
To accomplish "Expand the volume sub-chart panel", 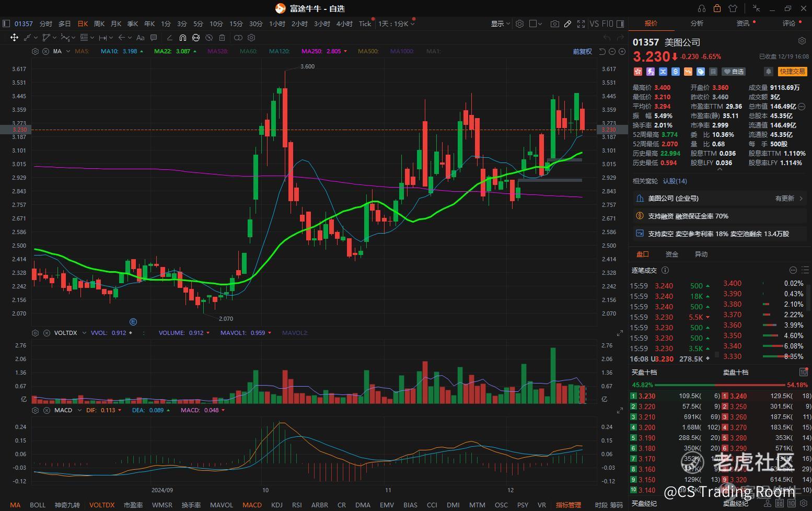I will (x=620, y=333).
